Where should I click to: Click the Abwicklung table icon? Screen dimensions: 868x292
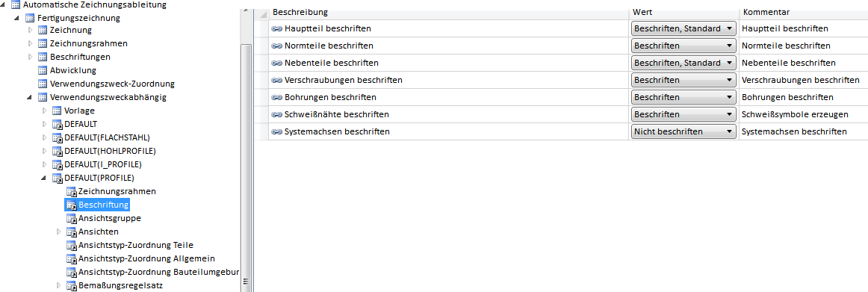[43, 70]
